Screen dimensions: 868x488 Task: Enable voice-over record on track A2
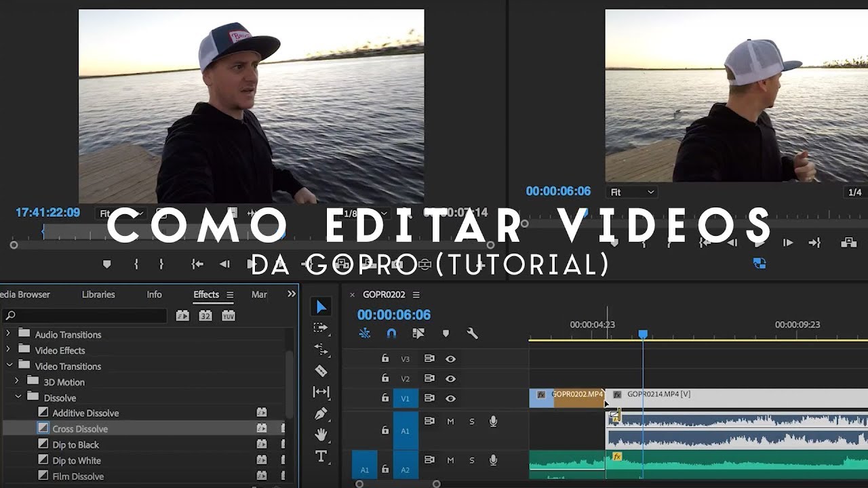tap(493, 460)
